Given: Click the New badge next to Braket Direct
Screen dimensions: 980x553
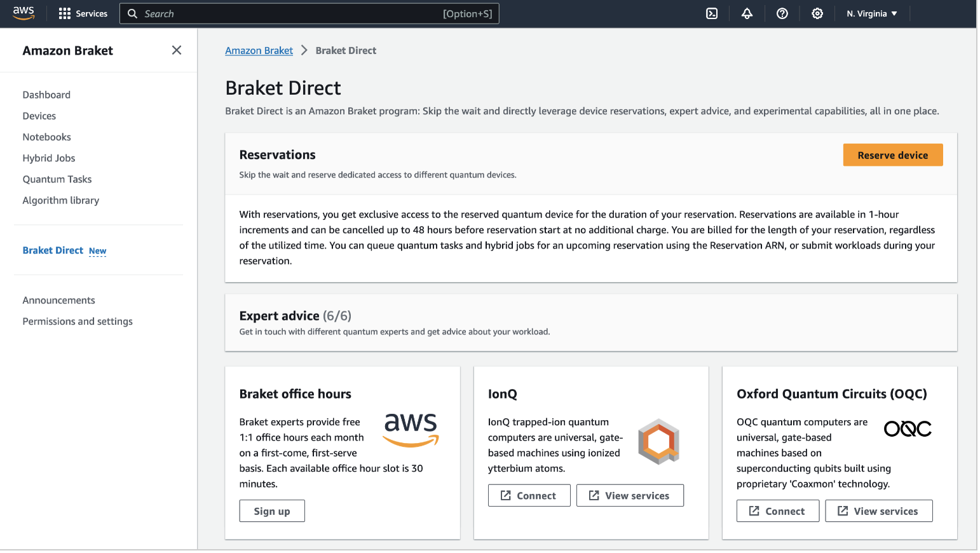Looking at the screenshot, I should click(x=97, y=251).
